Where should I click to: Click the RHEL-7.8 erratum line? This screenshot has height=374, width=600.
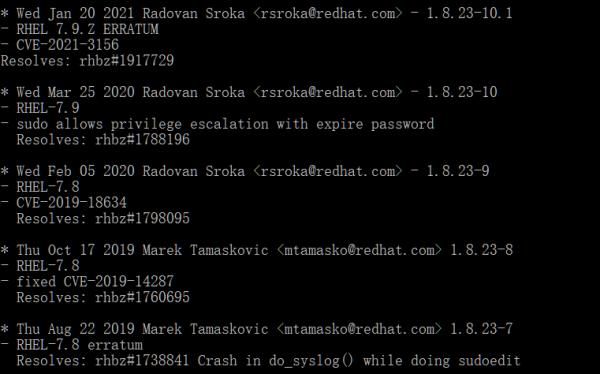pos(72,345)
